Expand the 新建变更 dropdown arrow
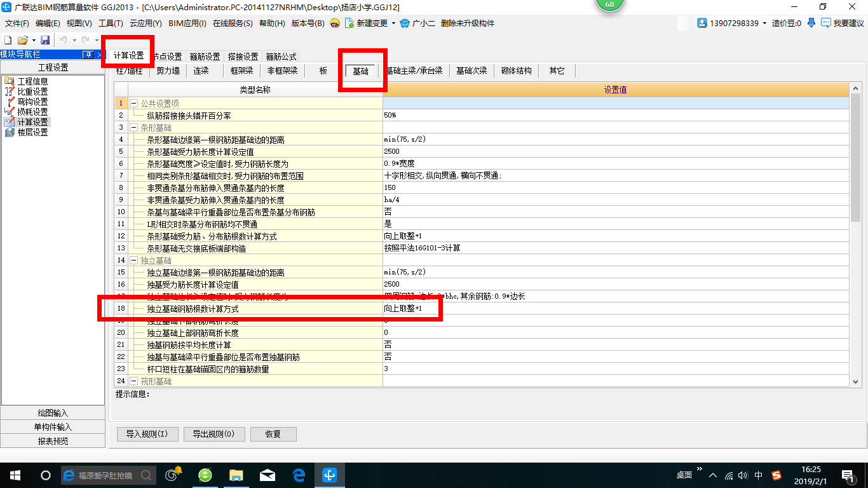The width and height of the screenshot is (868, 488). point(393,24)
